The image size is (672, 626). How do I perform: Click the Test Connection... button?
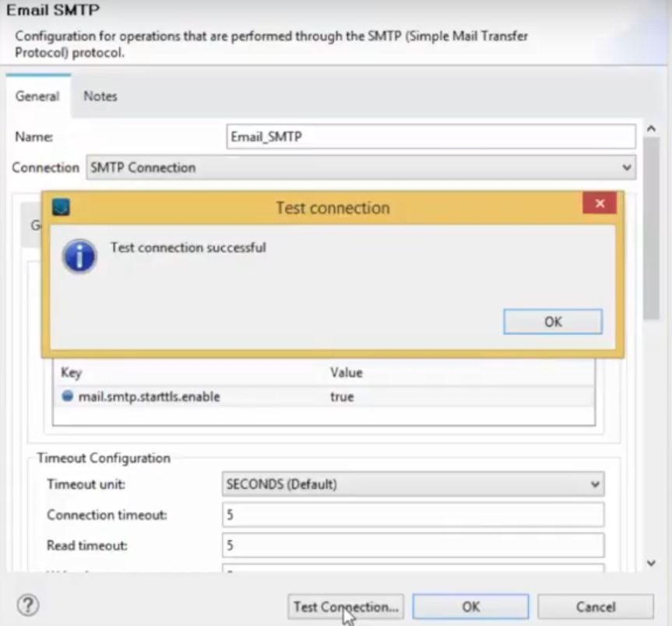(346, 606)
